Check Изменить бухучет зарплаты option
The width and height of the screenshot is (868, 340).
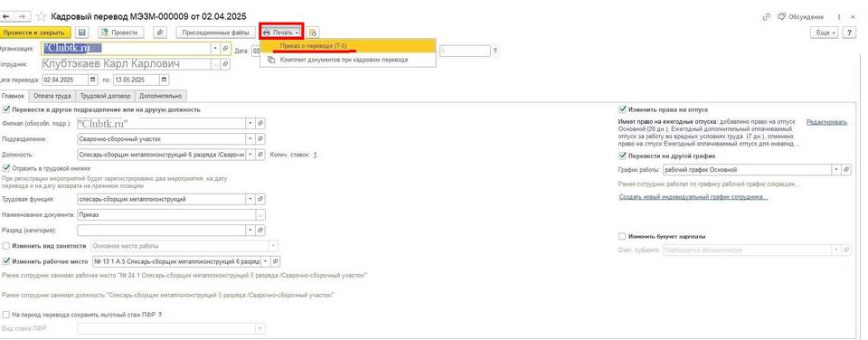622,236
